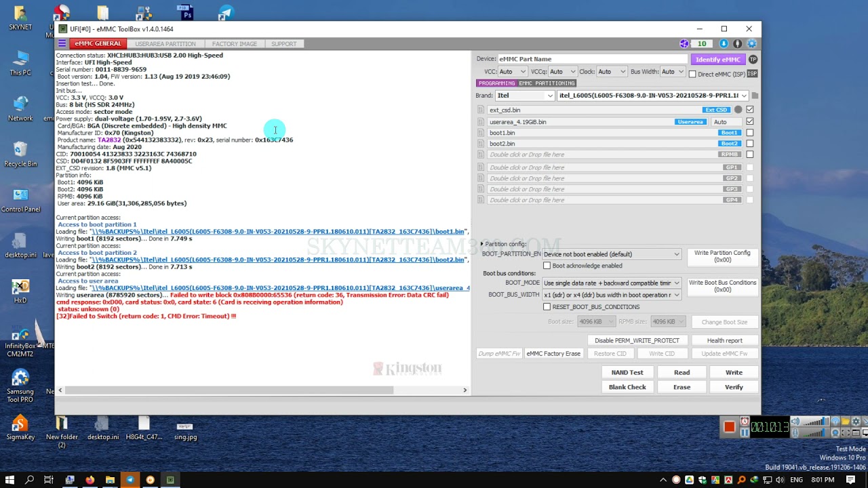The height and width of the screenshot is (488, 868).
Task: Select the PROGRAMMING tab
Action: click(496, 83)
